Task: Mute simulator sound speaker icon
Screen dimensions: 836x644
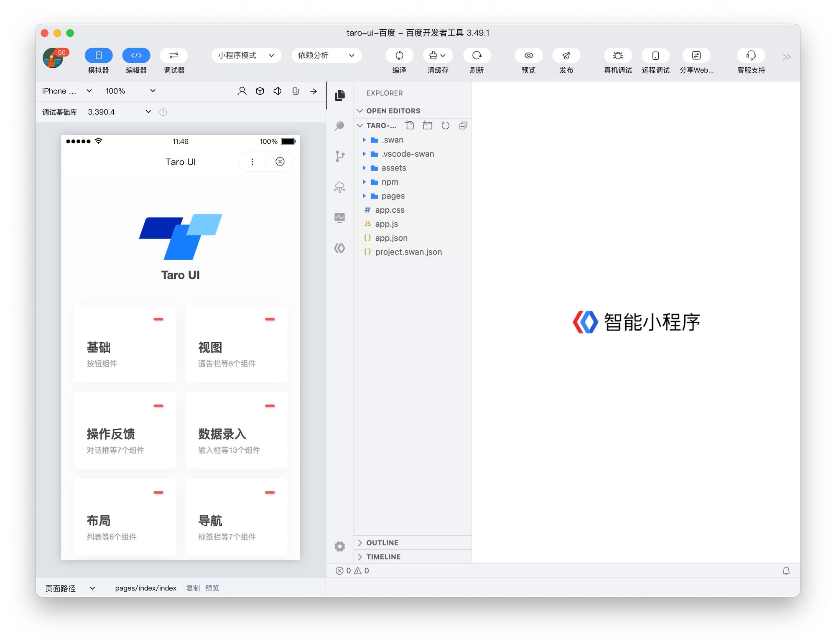Action: click(x=278, y=91)
